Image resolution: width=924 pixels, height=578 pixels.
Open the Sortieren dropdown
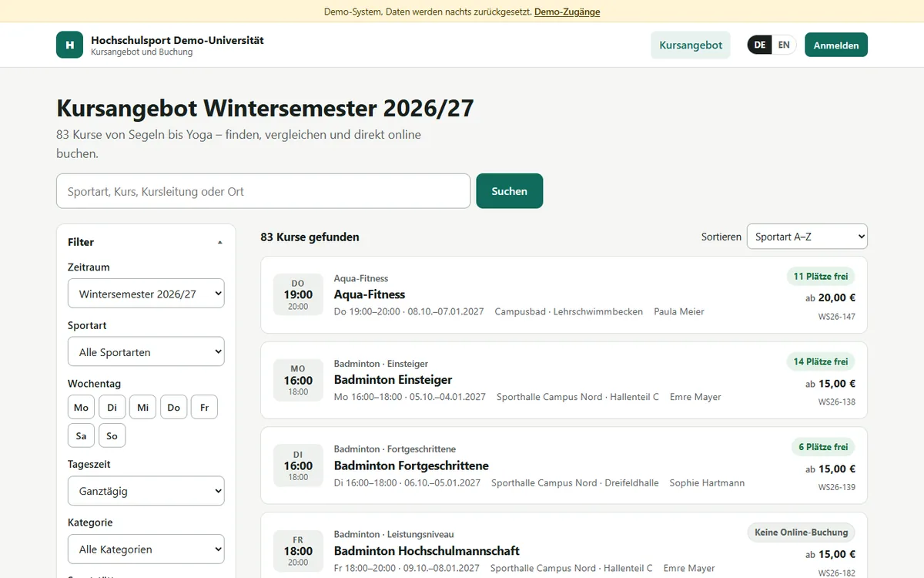point(807,237)
